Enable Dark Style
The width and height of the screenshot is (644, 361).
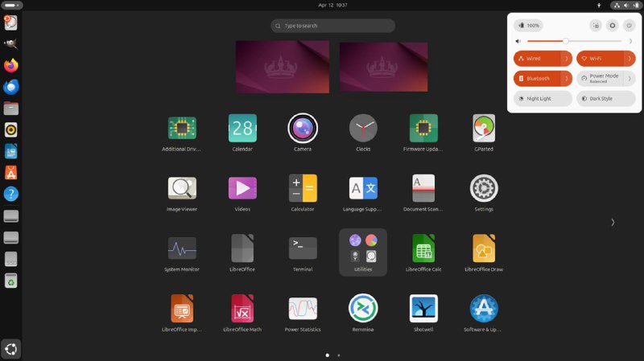click(x=606, y=98)
